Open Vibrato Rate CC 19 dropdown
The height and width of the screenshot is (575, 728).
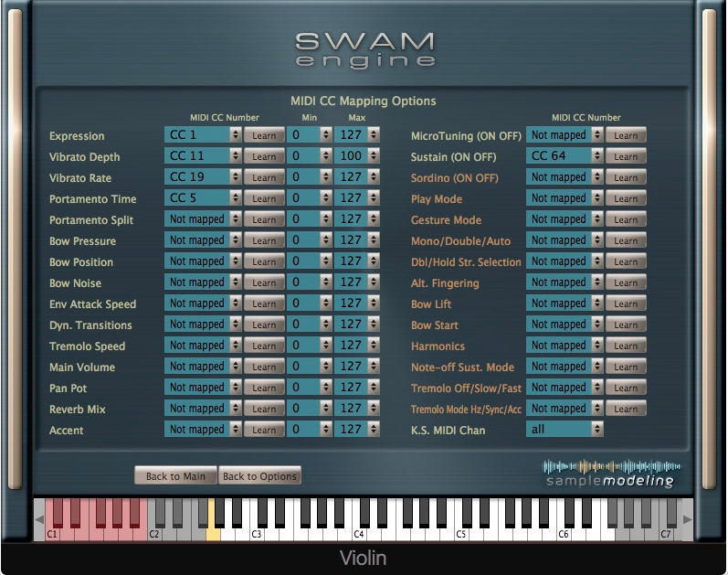coord(203,177)
